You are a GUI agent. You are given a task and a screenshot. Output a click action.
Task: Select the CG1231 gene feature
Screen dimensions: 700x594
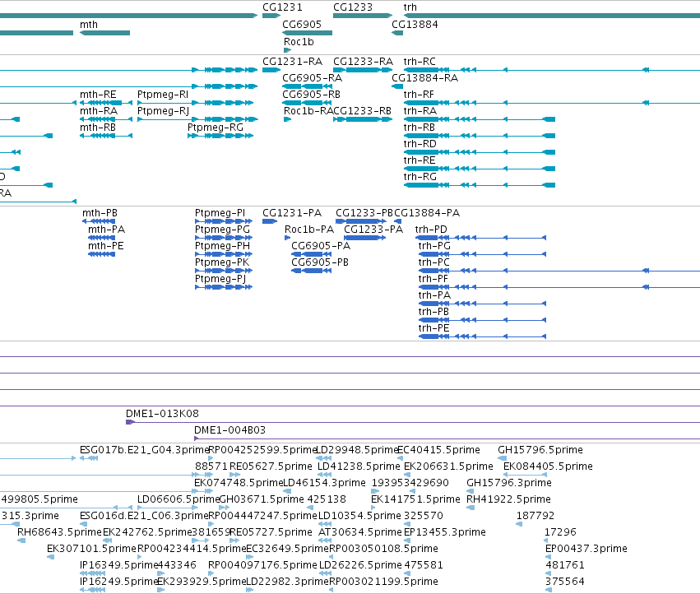coord(271,16)
